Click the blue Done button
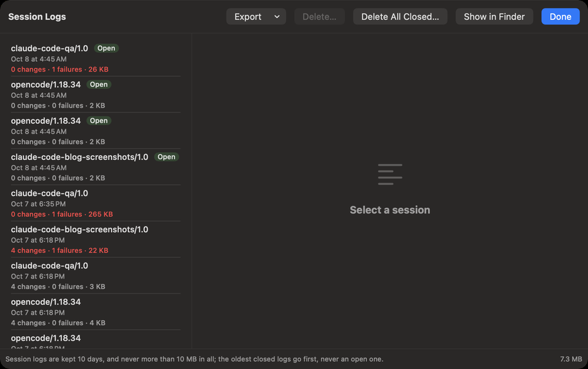The image size is (588, 369). (560, 17)
